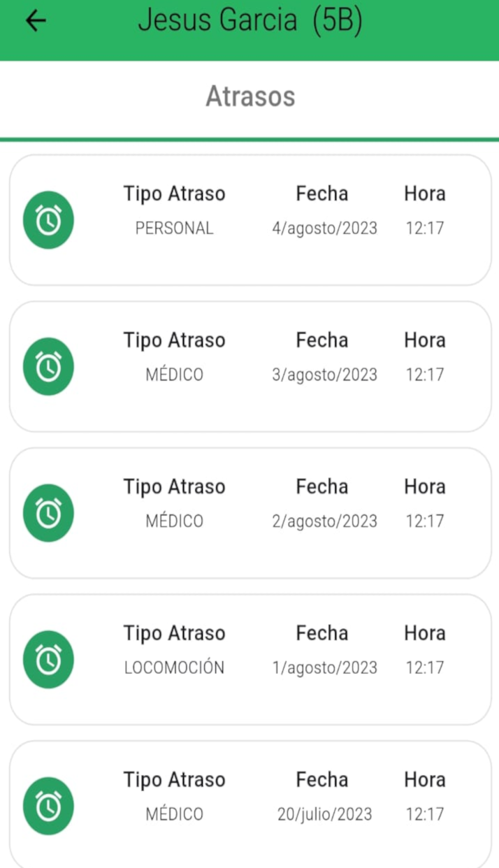This screenshot has width=499, height=868.
Task: Click the 12:17 time on the 20/julio/2023 card
Action: click(425, 814)
